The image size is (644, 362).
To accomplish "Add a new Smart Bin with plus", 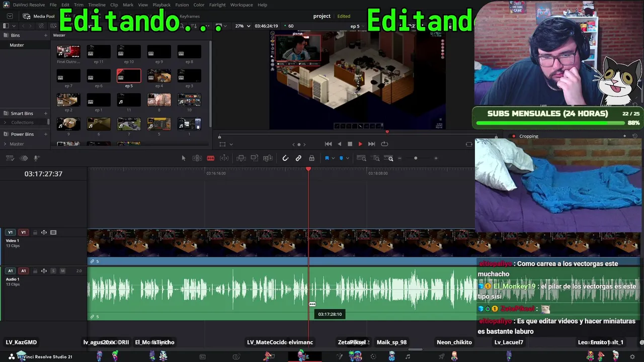I will coord(46,114).
